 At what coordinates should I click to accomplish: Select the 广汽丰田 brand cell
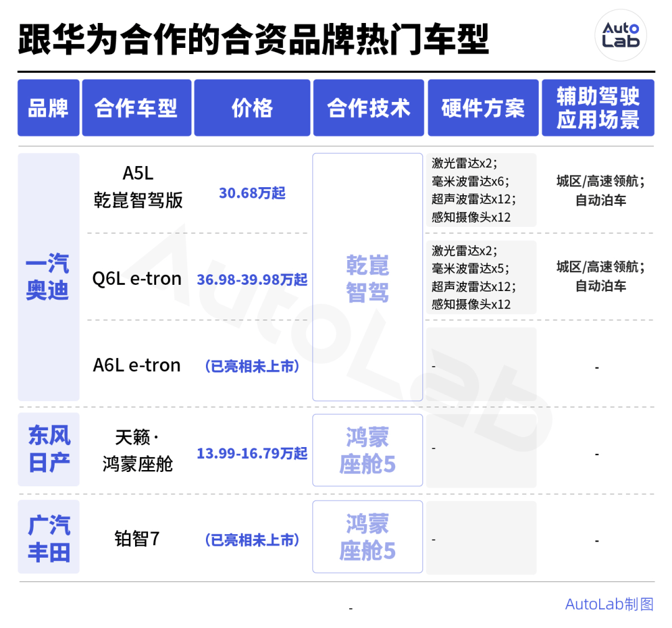pyautogui.click(x=48, y=536)
